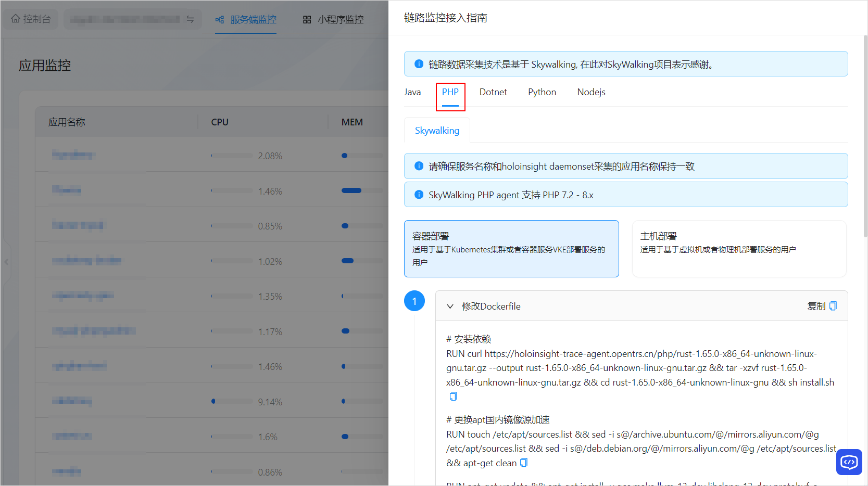Click blurred application name in 9.14% row
This screenshot has width=868, height=486.
click(72, 400)
